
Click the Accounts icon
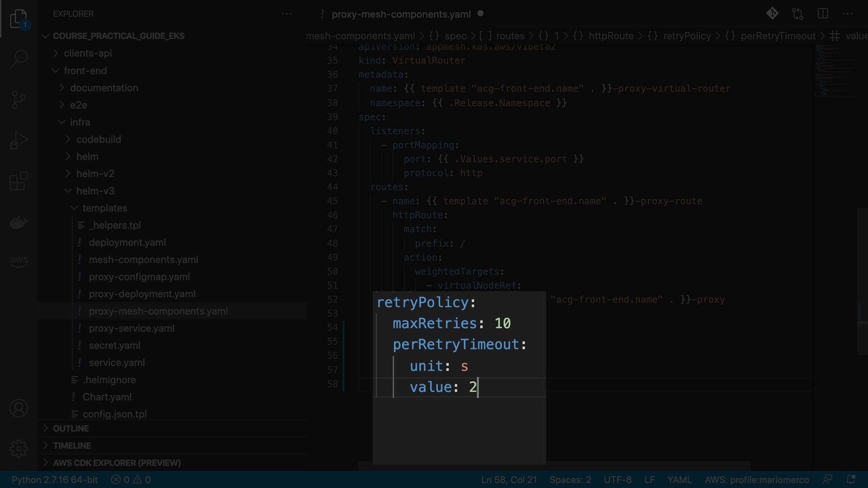click(x=19, y=408)
